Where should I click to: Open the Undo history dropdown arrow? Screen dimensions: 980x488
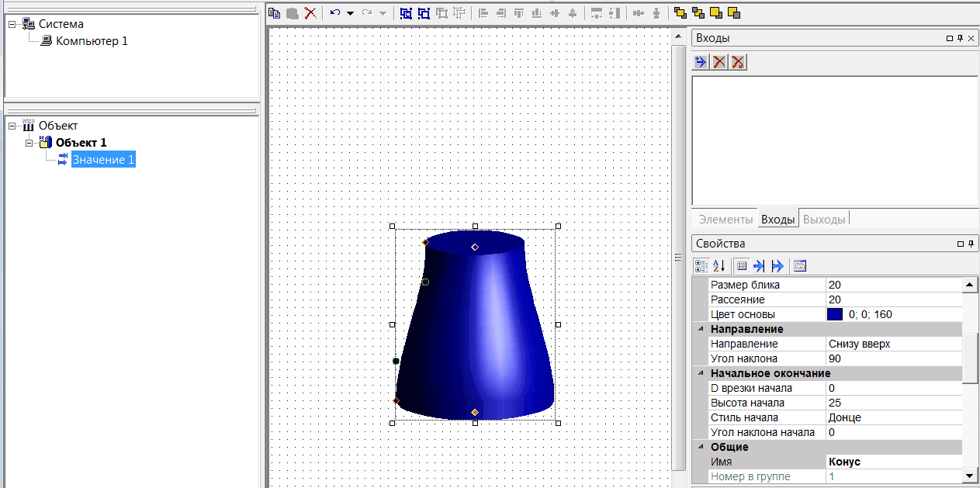(x=350, y=13)
